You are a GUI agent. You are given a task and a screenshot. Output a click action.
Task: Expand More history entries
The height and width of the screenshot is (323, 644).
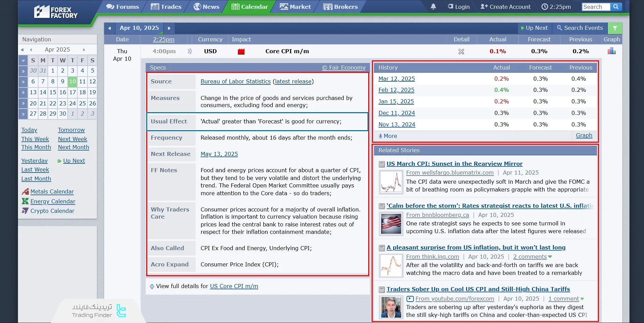(x=388, y=136)
